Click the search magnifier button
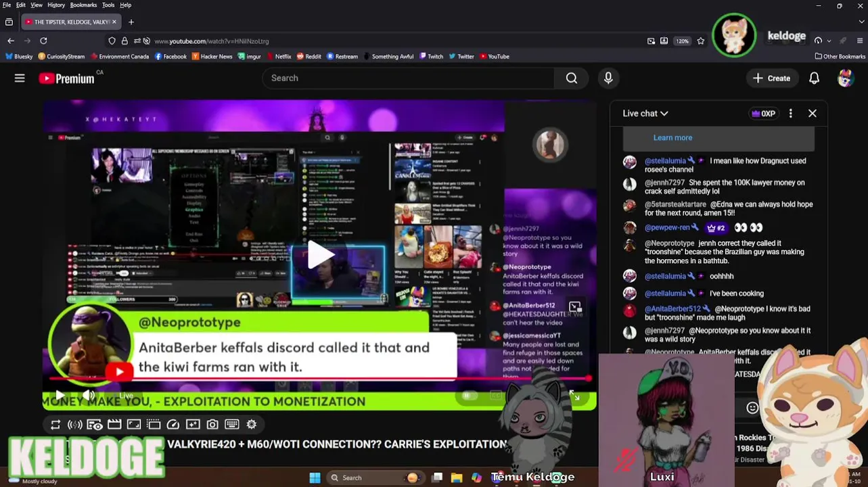The width and height of the screenshot is (868, 487). tap(572, 78)
